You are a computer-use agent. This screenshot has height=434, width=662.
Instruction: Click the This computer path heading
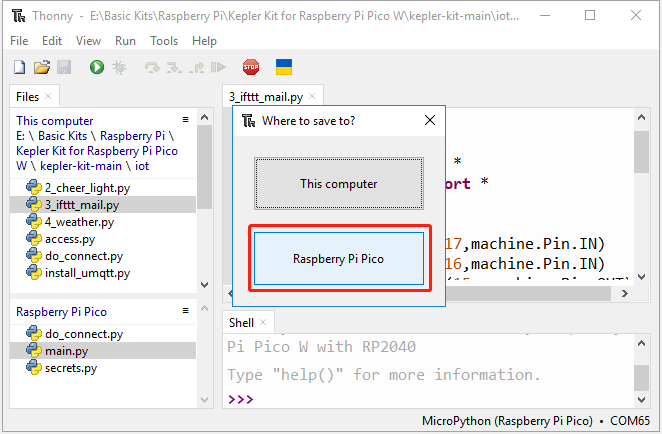54,121
